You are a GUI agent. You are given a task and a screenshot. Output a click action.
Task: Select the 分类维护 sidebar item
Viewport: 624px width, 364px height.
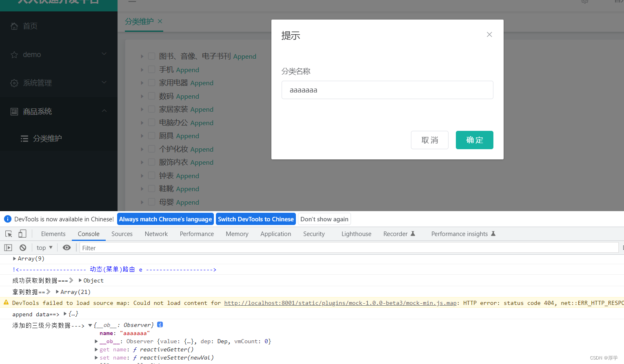[59, 139]
